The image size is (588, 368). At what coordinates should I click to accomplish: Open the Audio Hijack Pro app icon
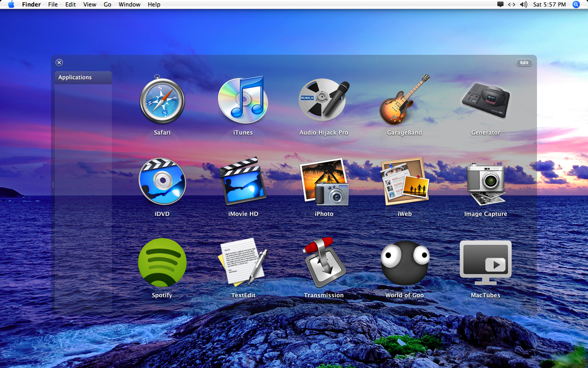324,100
